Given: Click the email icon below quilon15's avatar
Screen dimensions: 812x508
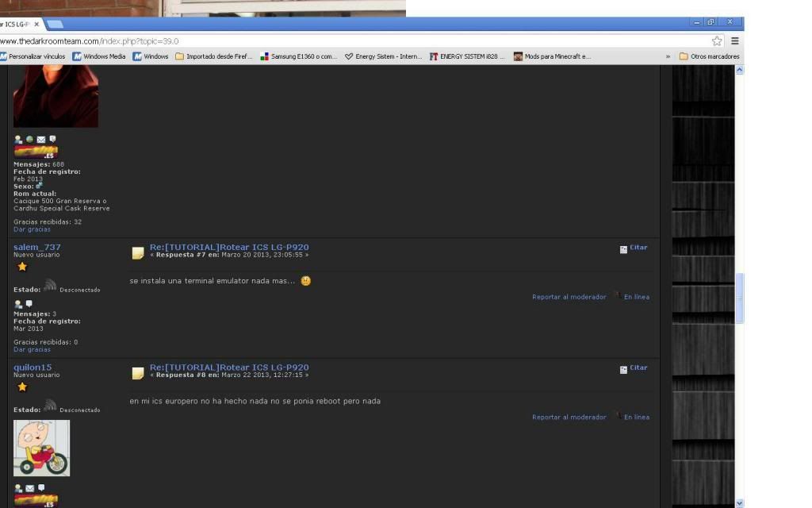Looking at the screenshot, I should click(x=30, y=488).
